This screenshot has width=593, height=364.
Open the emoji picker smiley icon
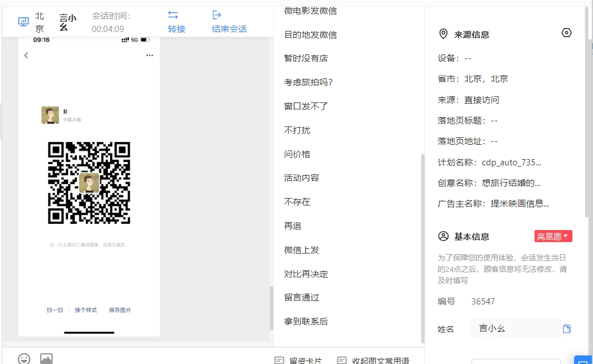click(x=24, y=358)
